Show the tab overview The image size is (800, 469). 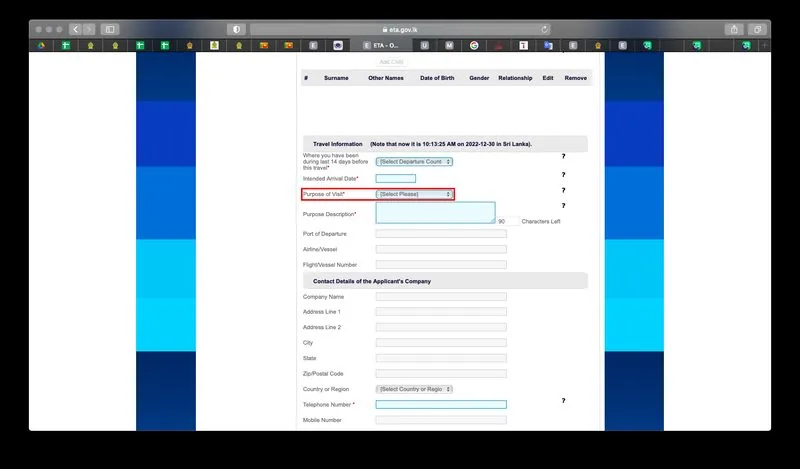coord(757,29)
